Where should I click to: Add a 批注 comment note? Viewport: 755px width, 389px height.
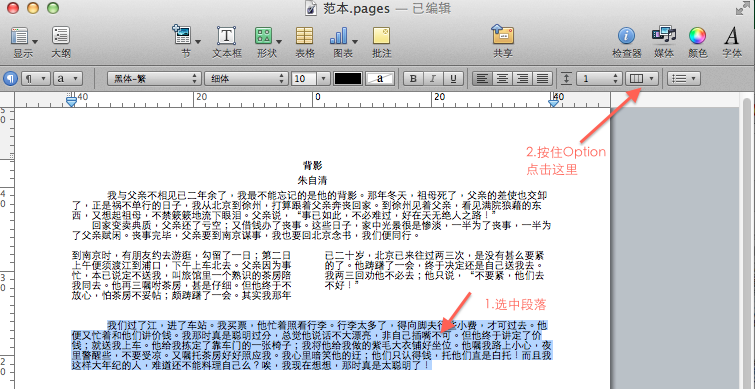pos(381,36)
